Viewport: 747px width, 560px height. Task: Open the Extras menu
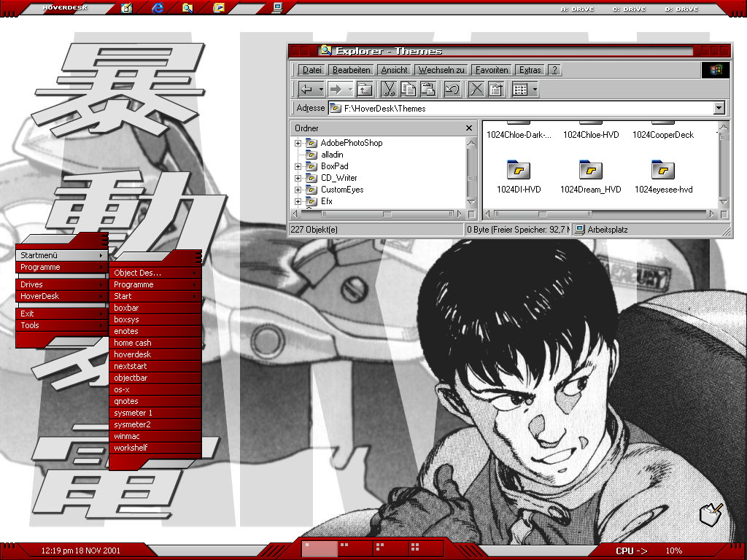coord(530,70)
